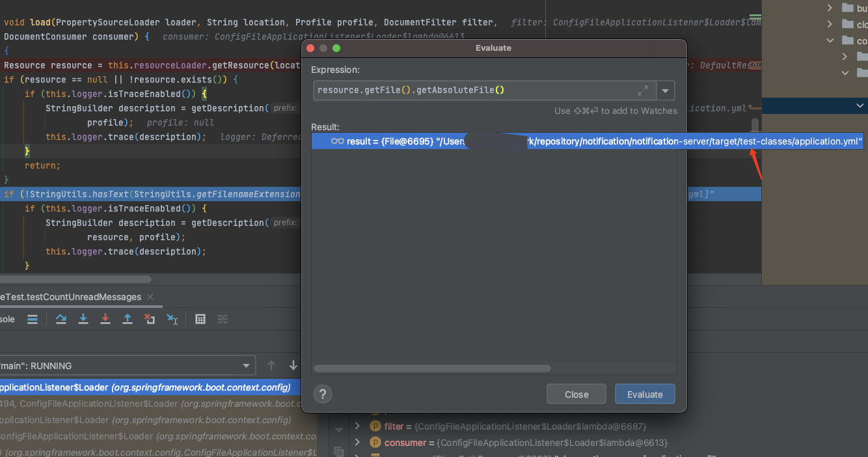Click the Expression input field

tap(483, 90)
